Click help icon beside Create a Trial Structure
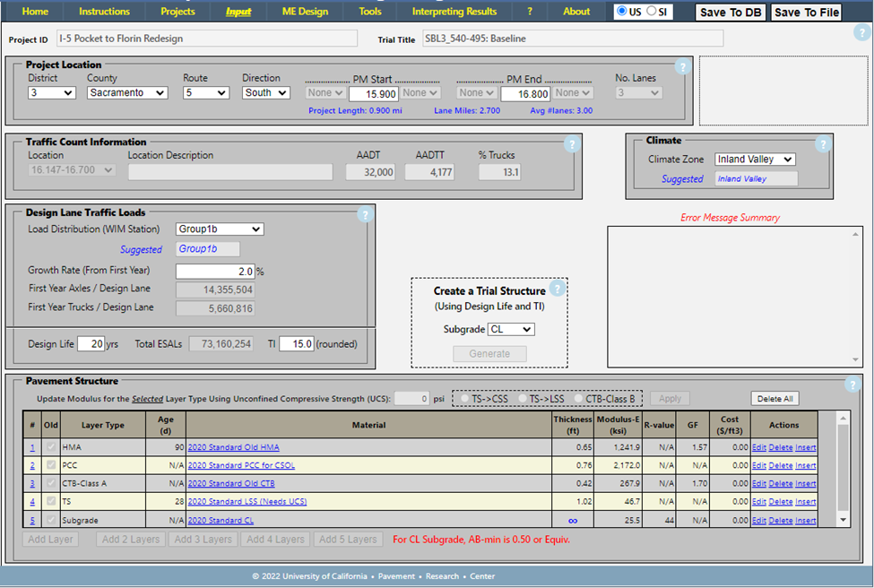 coord(557,289)
